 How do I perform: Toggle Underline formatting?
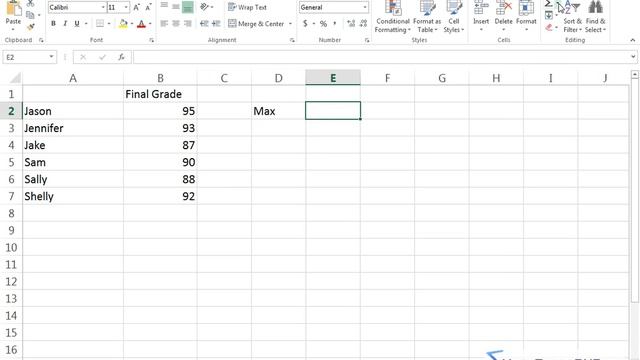pyautogui.click(x=77, y=24)
